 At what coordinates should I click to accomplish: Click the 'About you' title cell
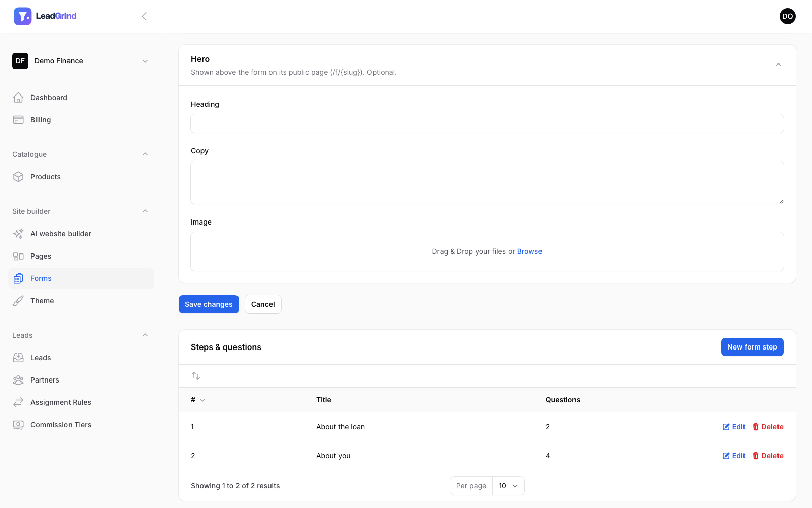click(333, 456)
